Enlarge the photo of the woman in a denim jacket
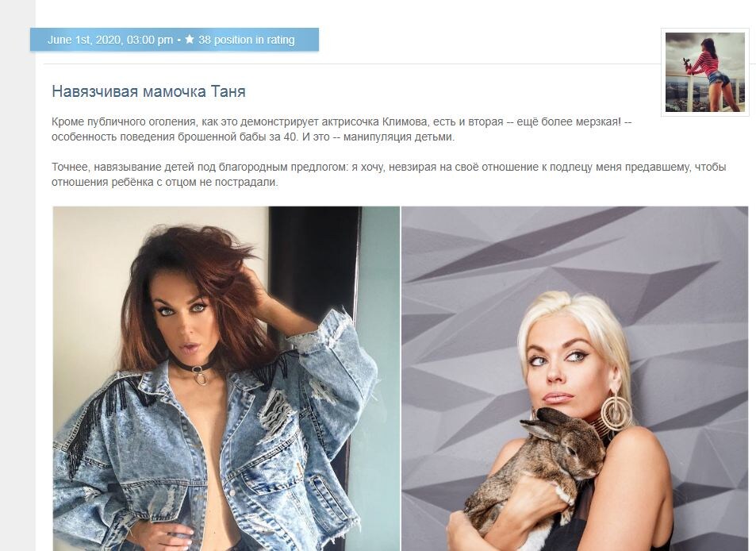 [226, 379]
